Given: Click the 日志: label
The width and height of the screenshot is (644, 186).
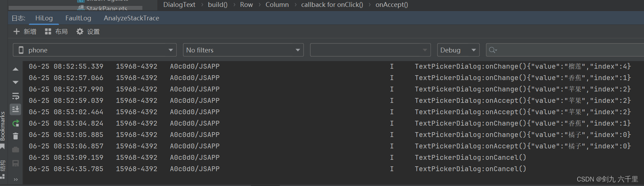Looking at the screenshot, I should (18, 18).
